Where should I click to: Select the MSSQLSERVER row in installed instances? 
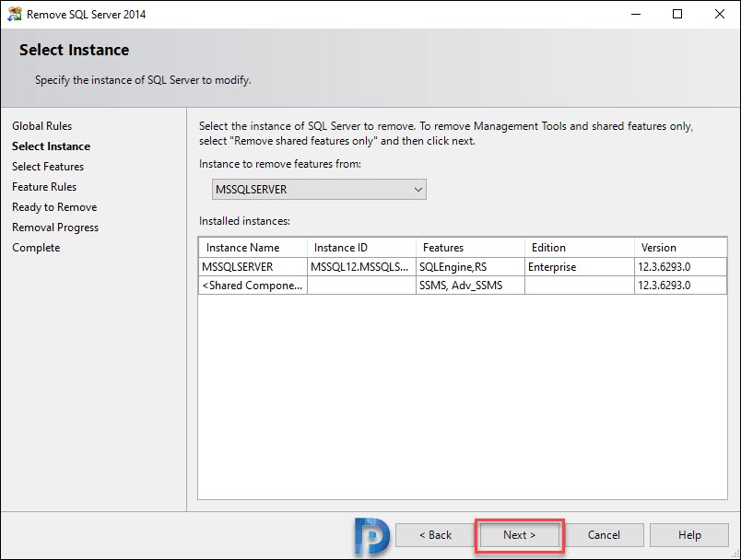463,267
